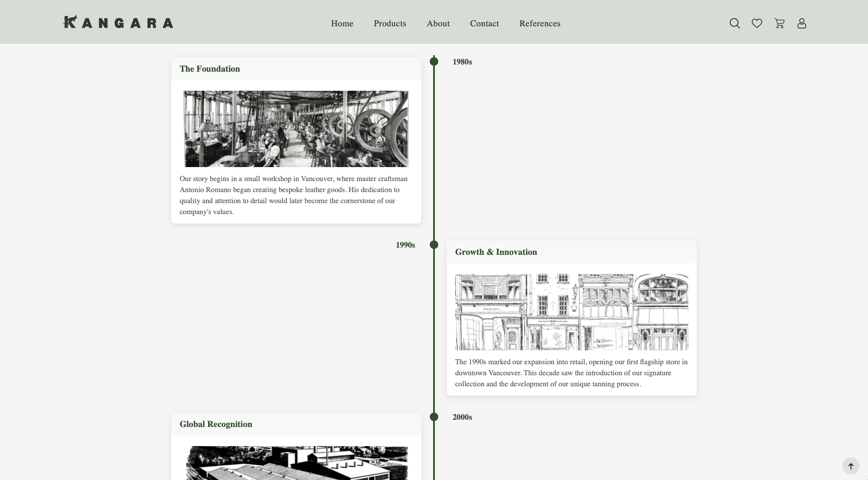Open the References menu item
Screen dimensions: 868x480
tap(540, 23)
